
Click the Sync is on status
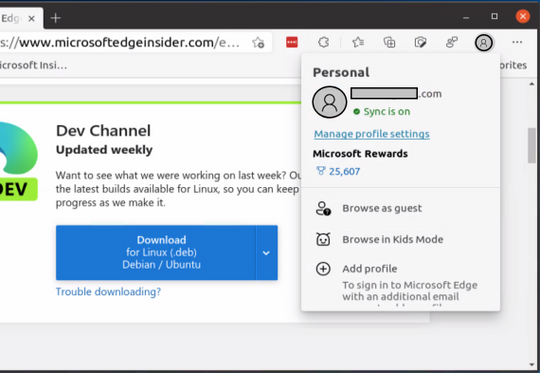[x=382, y=111]
